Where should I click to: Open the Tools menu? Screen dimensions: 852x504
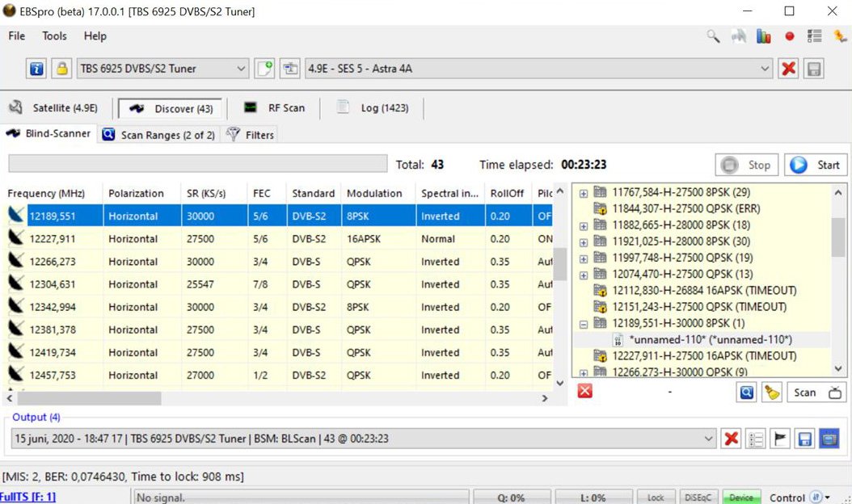click(x=54, y=36)
